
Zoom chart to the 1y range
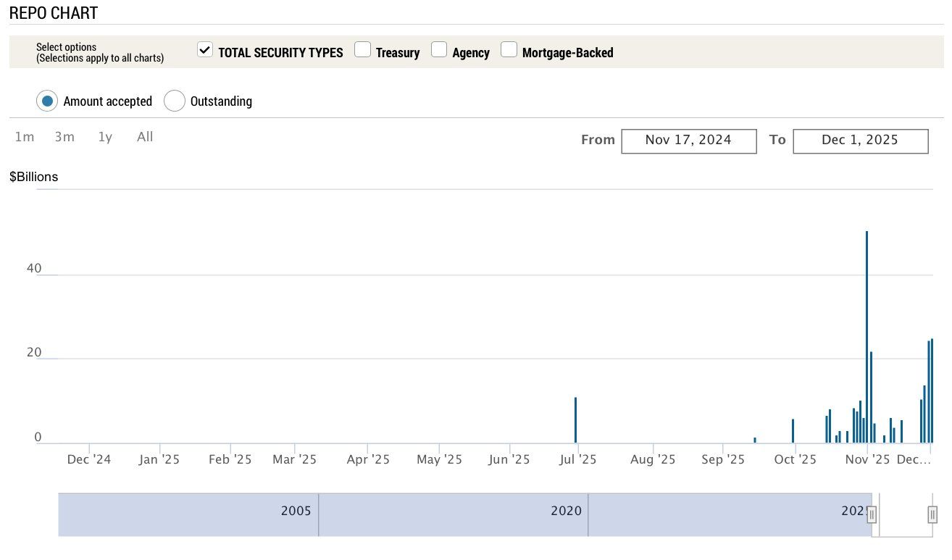pyautogui.click(x=106, y=137)
